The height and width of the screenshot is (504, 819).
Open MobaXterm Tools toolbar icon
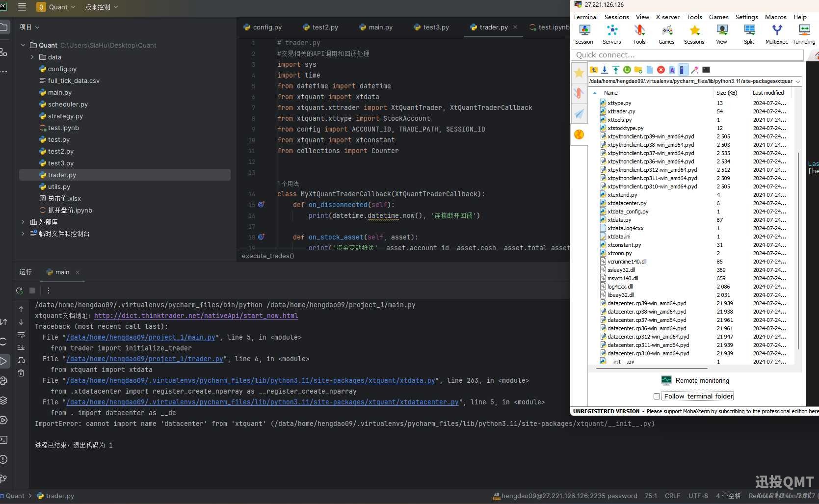(639, 34)
